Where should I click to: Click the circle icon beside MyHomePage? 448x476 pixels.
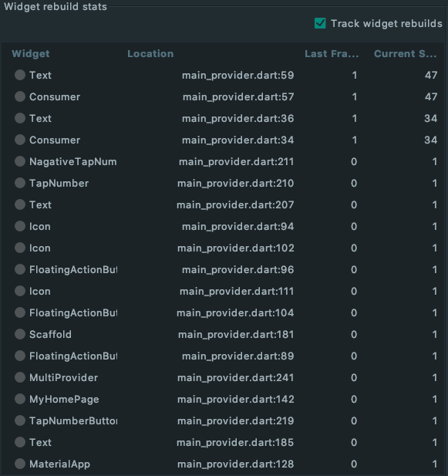pos(20,399)
